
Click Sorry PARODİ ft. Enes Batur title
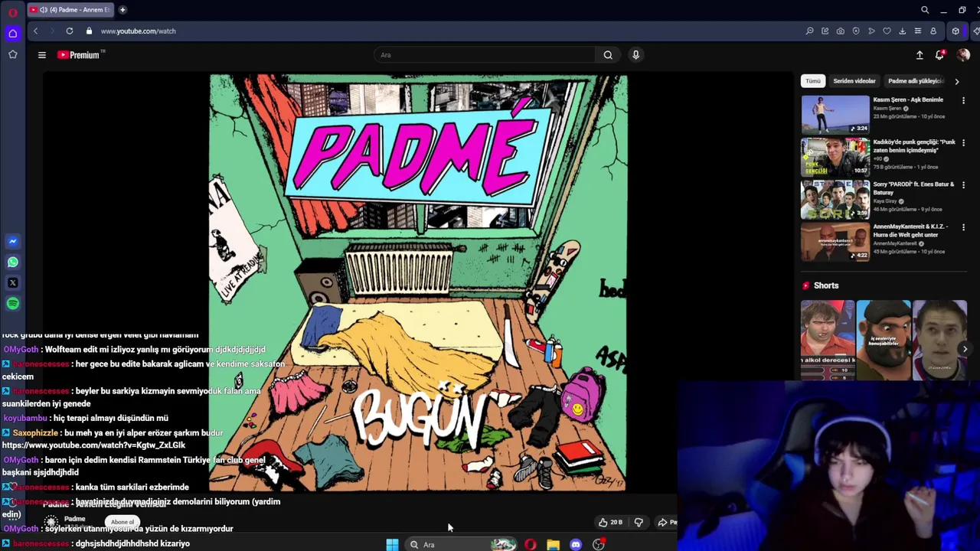coord(914,188)
